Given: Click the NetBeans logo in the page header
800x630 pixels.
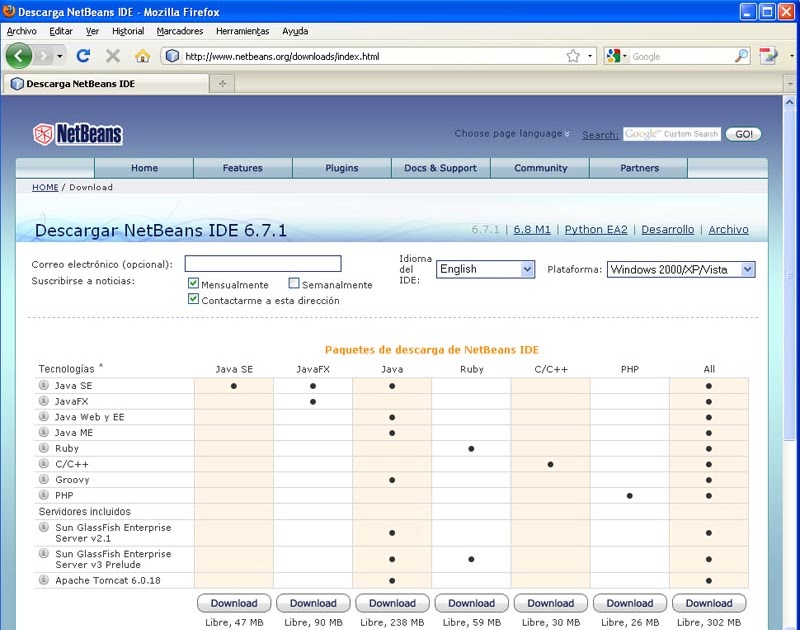Looking at the screenshot, I should [x=78, y=133].
